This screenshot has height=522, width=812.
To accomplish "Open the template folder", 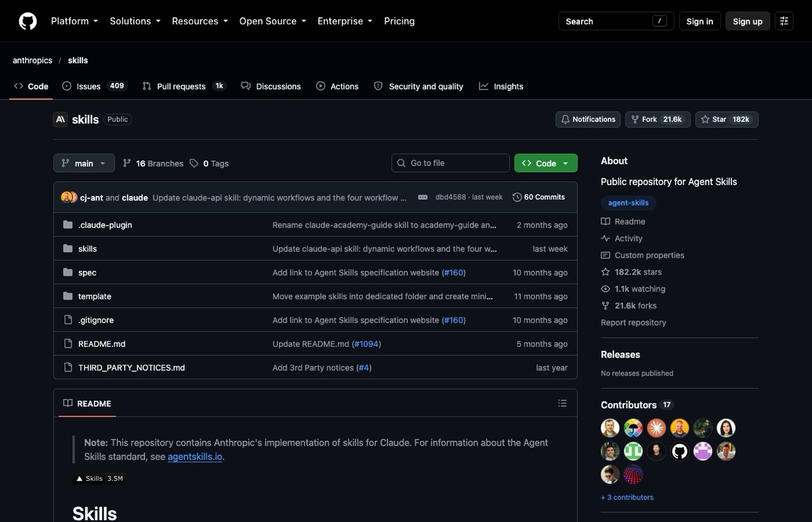I will tap(95, 296).
